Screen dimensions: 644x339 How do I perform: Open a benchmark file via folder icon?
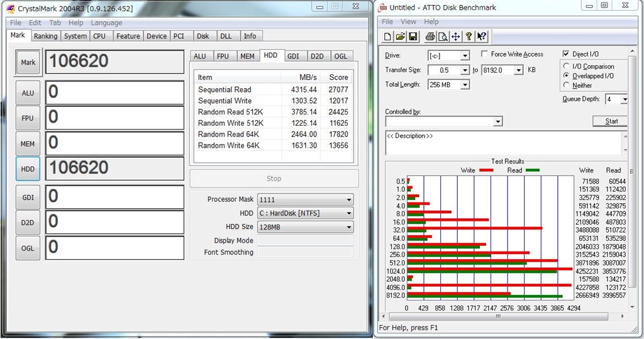point(400,36)
